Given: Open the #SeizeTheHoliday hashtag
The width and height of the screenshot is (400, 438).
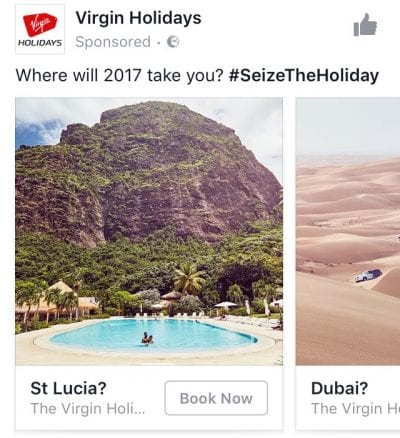Looking at the screenshot, I should coord(304,75).
